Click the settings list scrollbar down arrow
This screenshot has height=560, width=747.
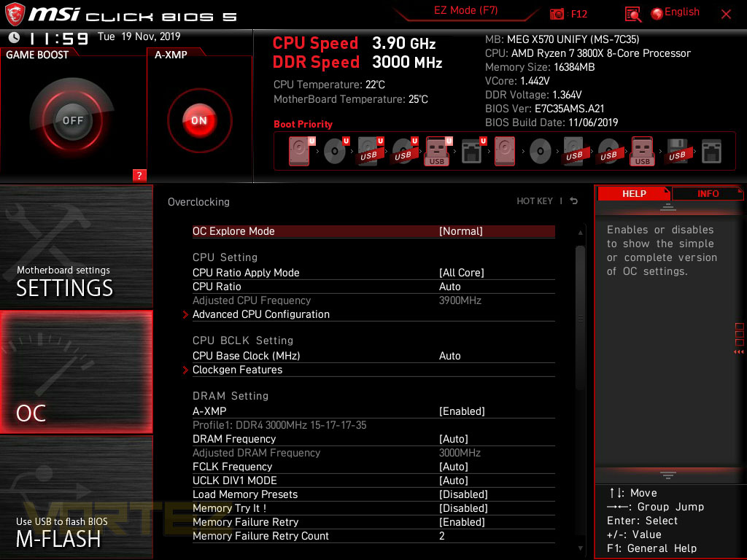tap(580, 548)
